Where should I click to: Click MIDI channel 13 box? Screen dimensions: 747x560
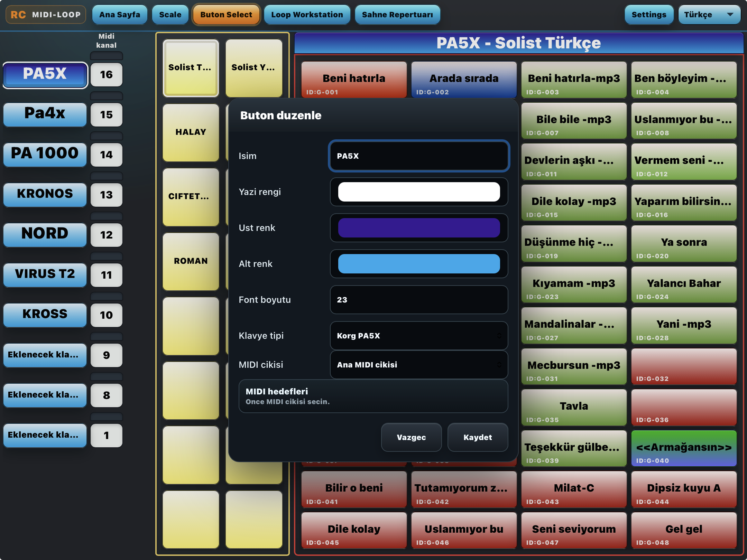coord(107,195)
